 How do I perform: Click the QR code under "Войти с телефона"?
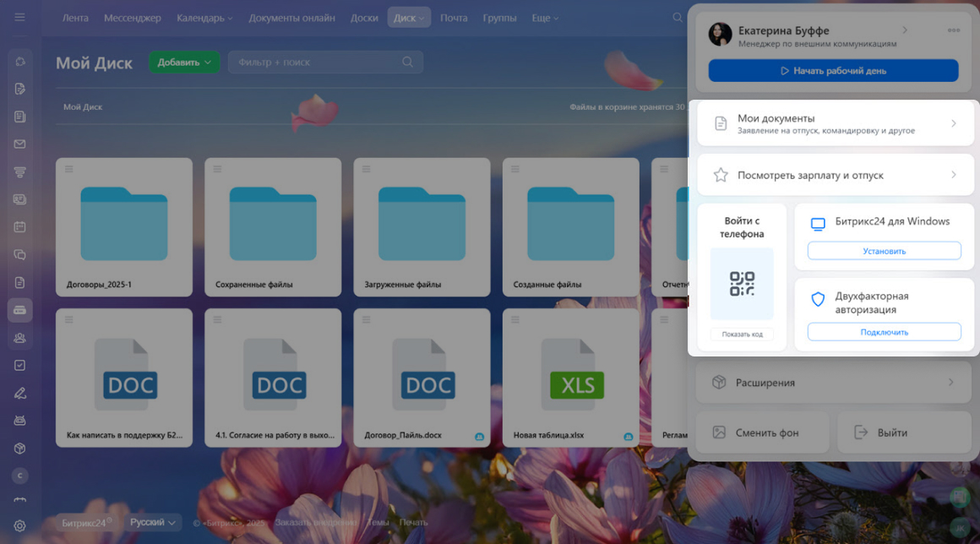click(x=742, y=284)
